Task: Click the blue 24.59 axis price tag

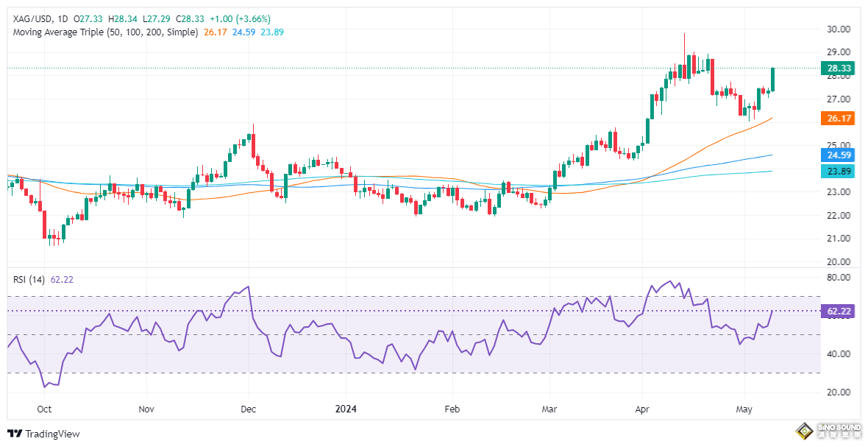Action: point(839,155)
